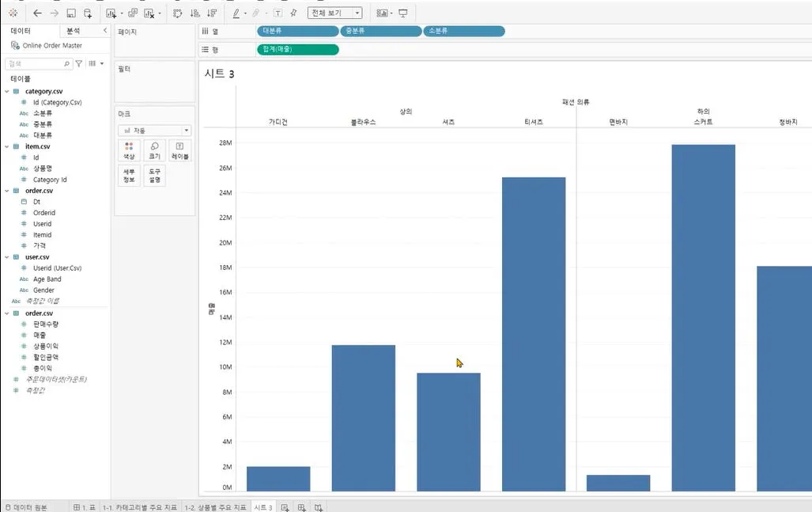Click the Show/hide cards icon
This screenshot has width=812, height=512.
tap(382, 13)
